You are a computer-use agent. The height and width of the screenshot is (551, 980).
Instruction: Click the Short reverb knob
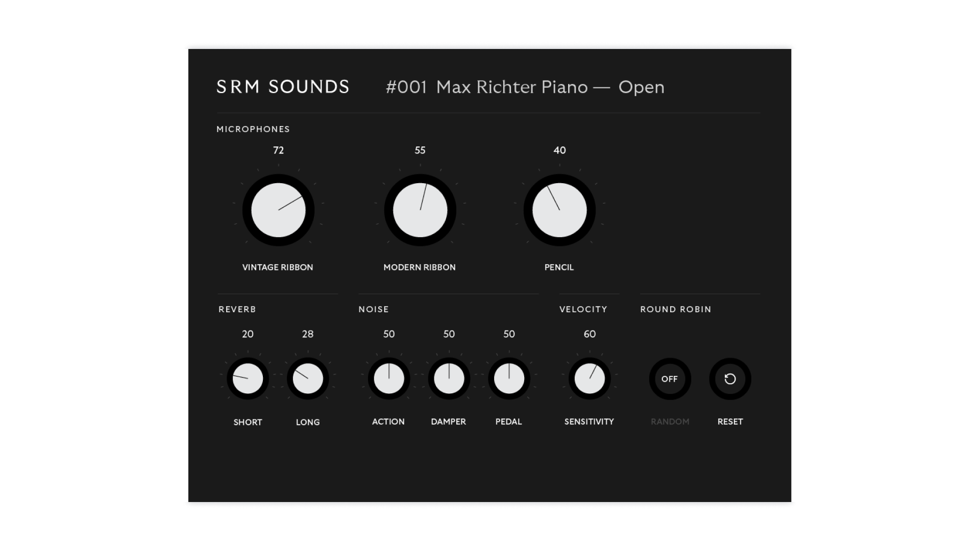click(x=248, y=379)
